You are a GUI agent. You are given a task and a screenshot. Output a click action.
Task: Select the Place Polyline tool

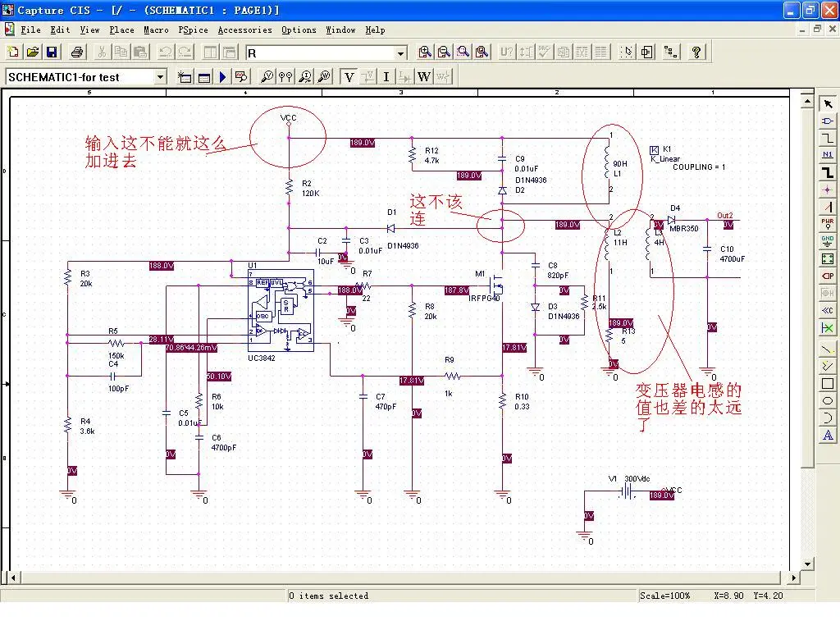828,367
